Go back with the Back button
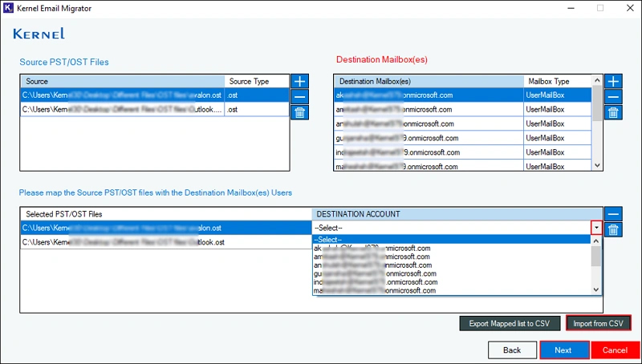642x364 pixels. [512, 350]
